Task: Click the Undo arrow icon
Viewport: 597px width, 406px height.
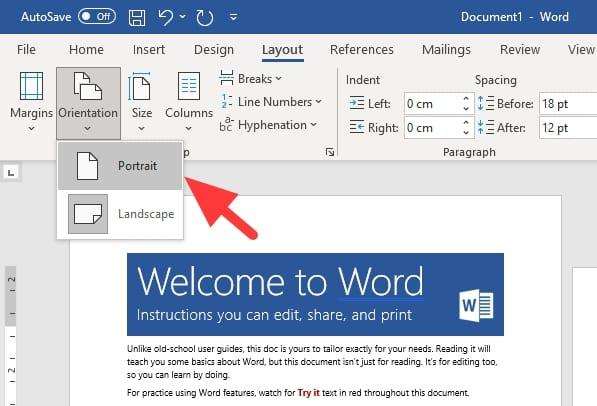Action: [166, 18]
